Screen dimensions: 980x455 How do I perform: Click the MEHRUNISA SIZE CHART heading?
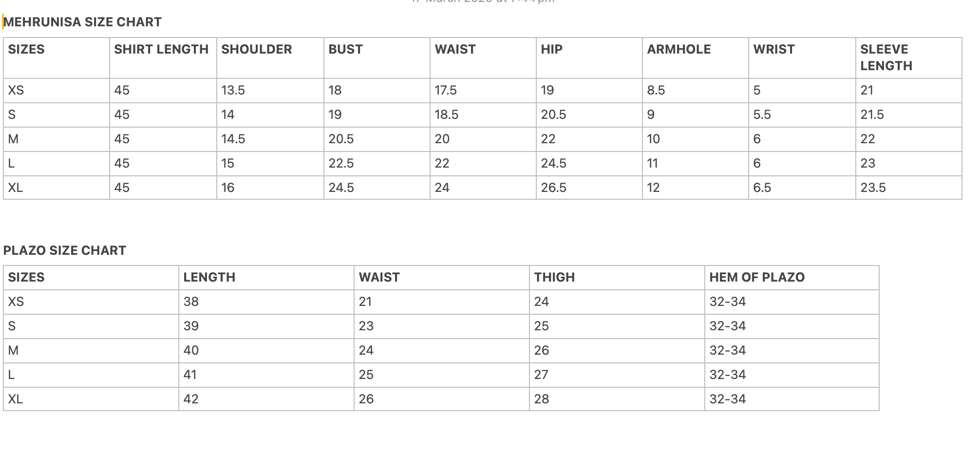(x=82, y=22)
